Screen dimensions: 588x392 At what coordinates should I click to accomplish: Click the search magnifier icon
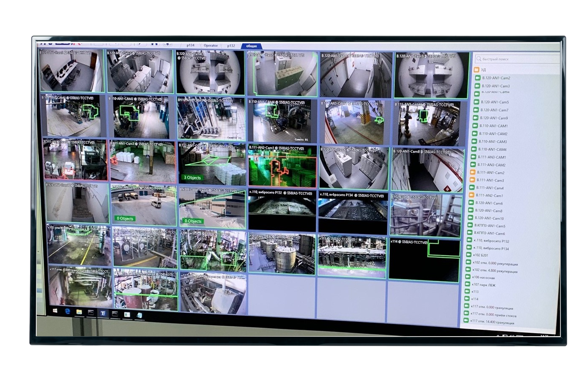tap(479, 59)
